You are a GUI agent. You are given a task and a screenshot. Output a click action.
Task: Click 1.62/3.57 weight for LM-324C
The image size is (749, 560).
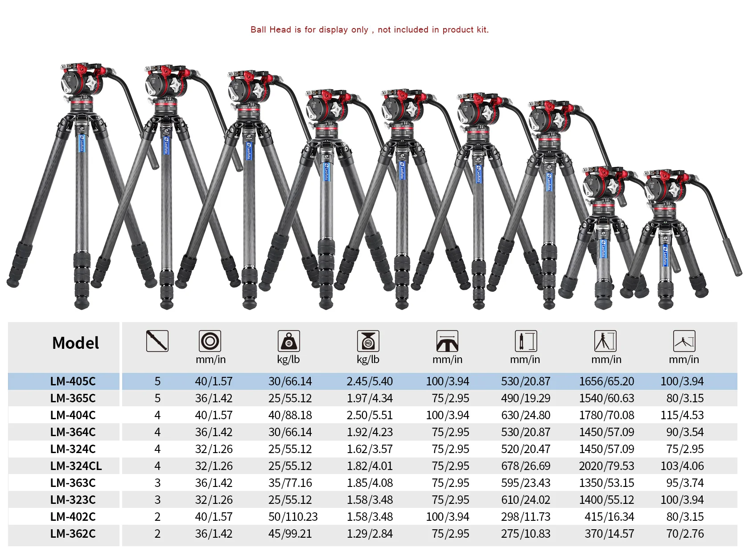pos(370,449)
